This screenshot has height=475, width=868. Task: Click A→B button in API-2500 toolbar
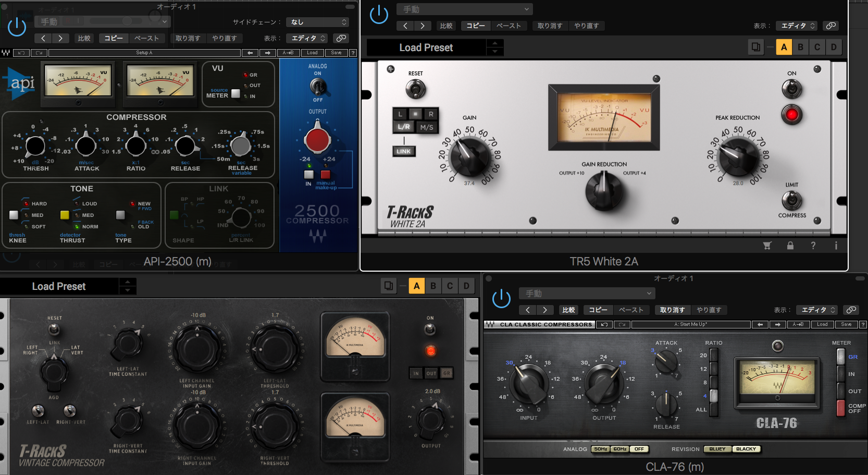(288, 53)
